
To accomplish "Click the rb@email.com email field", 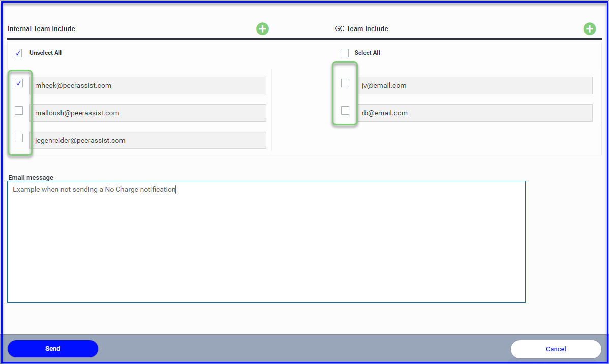I will tap(475, 113).
